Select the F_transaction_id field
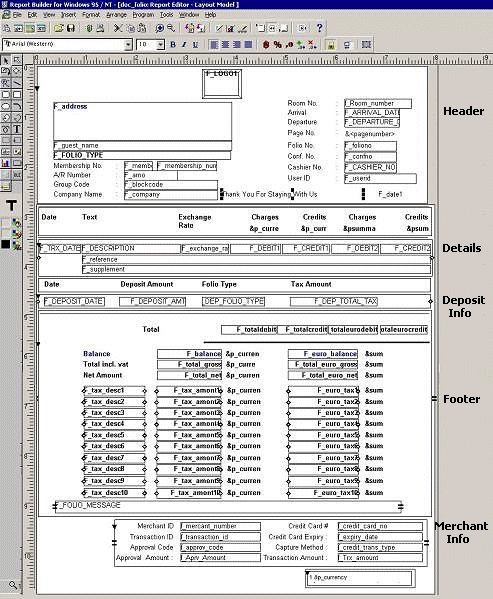The image size is (493, 599). (220, 537)
